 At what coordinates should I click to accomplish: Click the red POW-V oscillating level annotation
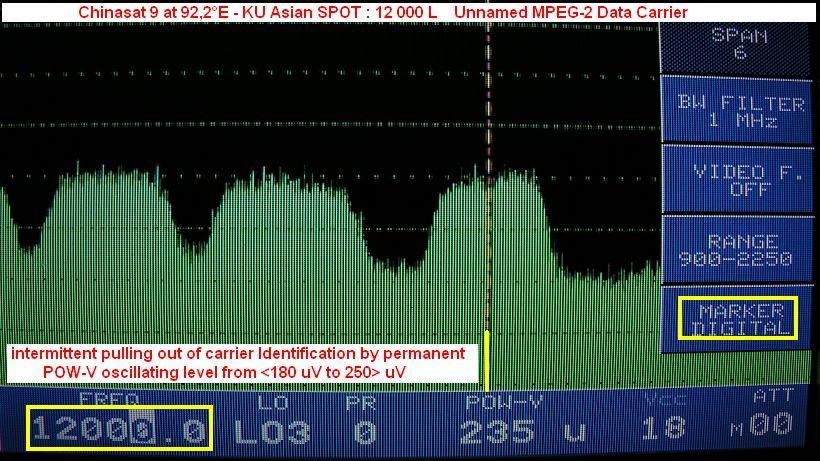[237, 363]
